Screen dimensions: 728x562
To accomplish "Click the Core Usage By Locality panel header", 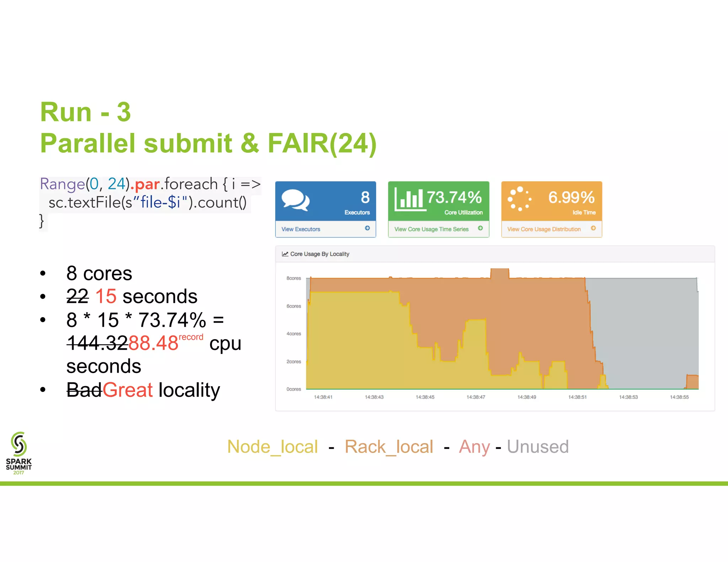I will (495, 254).
